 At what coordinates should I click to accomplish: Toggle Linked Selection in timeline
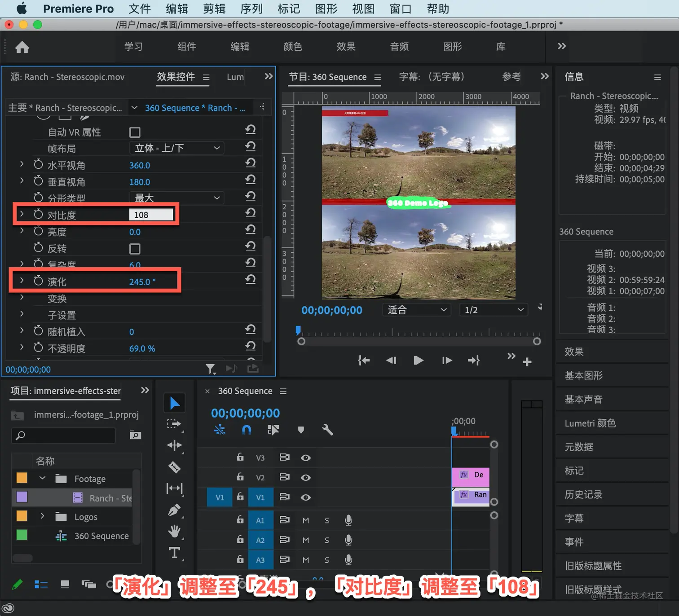pyautogui.click(x=273, y=430)
